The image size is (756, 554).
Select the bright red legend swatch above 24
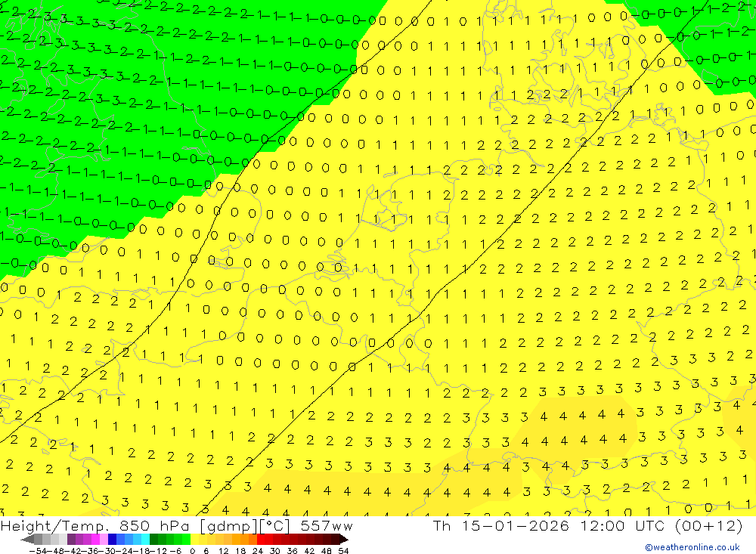pos(261,539)
